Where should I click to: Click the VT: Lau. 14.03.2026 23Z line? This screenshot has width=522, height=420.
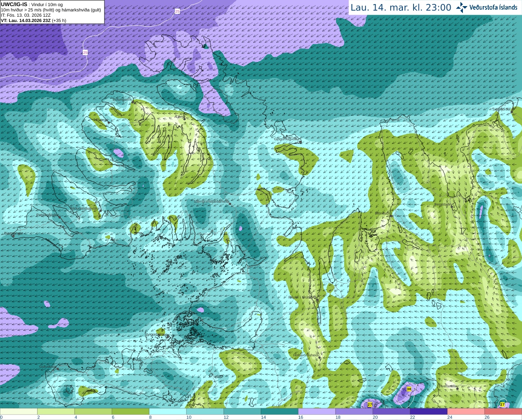click(x=26, y=20)
